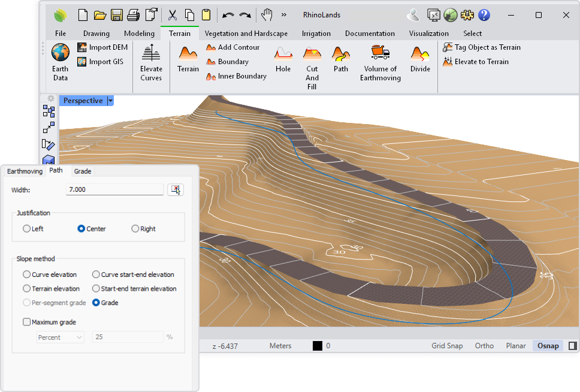Open the Perspective viewport dropdown arrow
This screenshot has width=580, height=392.
pos(110,101)
